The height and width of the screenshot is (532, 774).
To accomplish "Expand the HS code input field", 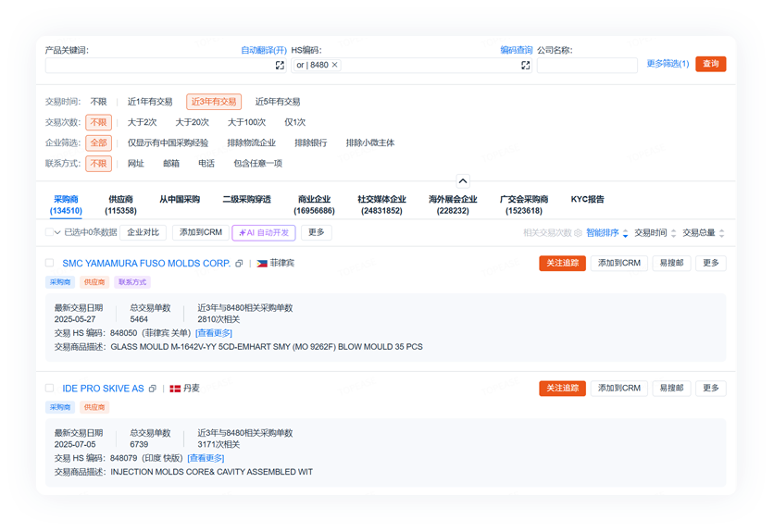I will 525,66.
